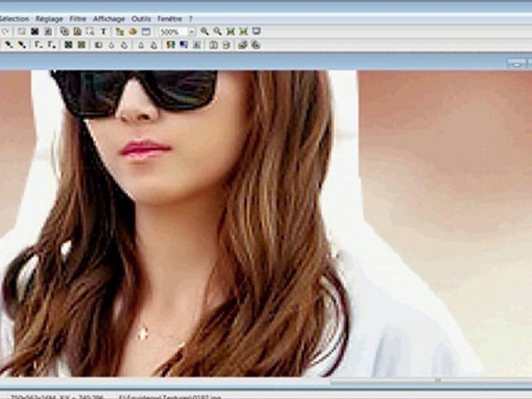
Task: Click the gray indexed colors icon
Action: 48,32
